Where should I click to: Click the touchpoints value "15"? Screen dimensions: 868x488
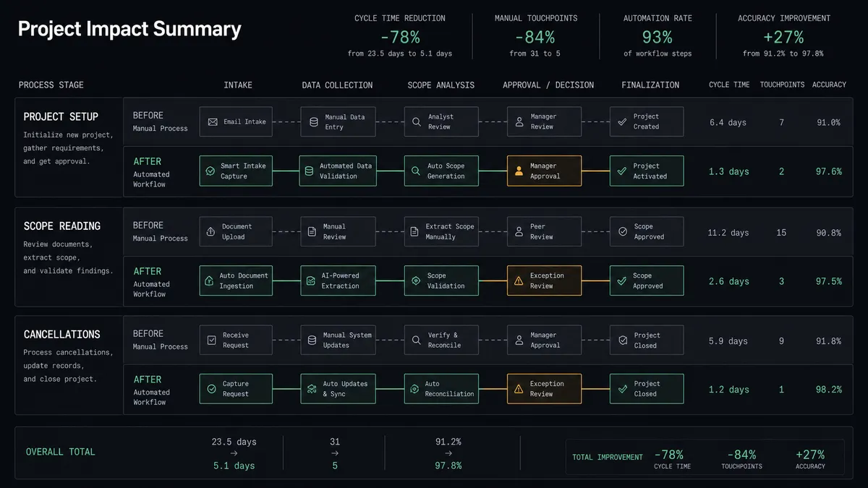click(781, 233)
